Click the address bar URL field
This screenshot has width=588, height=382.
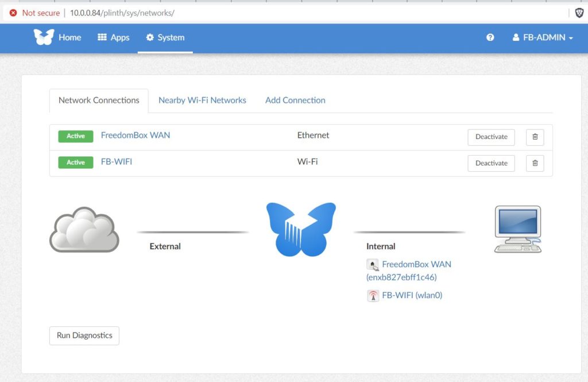pyautogui.click(x=122, y=13)
